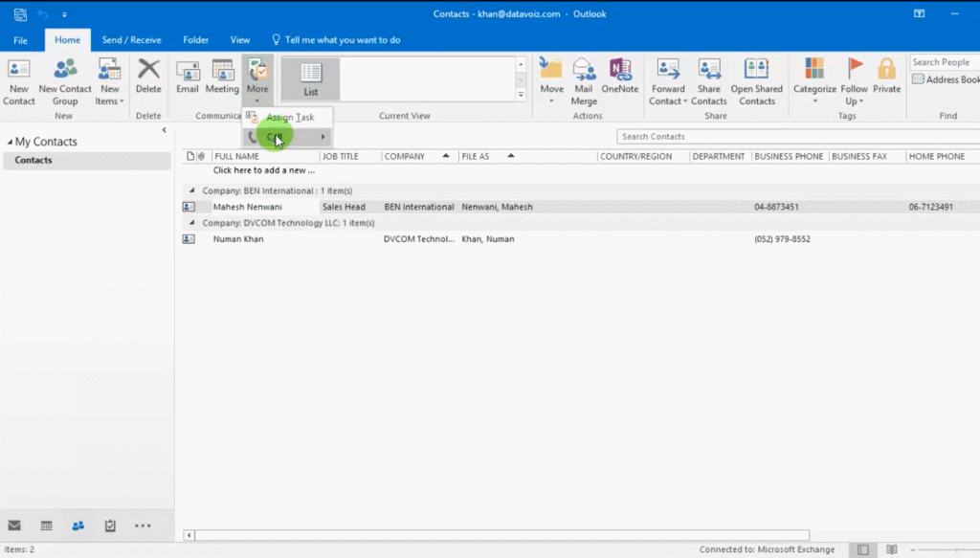Sort by the Full Name column

pos(265,156)
